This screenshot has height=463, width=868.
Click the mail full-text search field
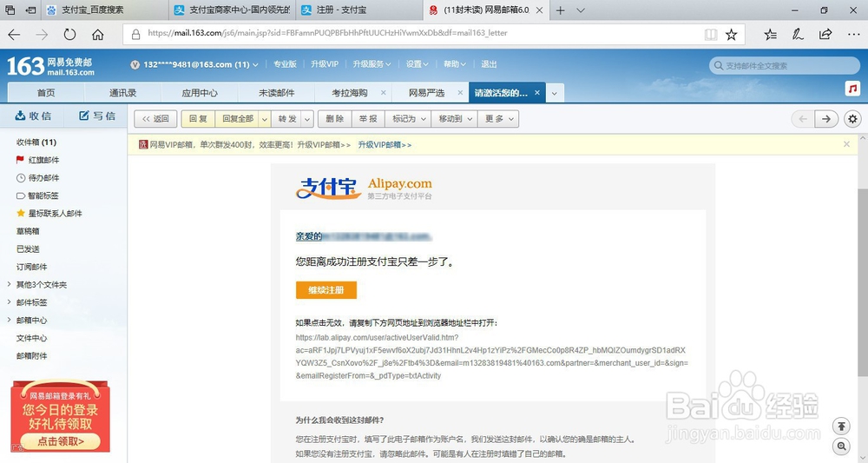(785, 65)
